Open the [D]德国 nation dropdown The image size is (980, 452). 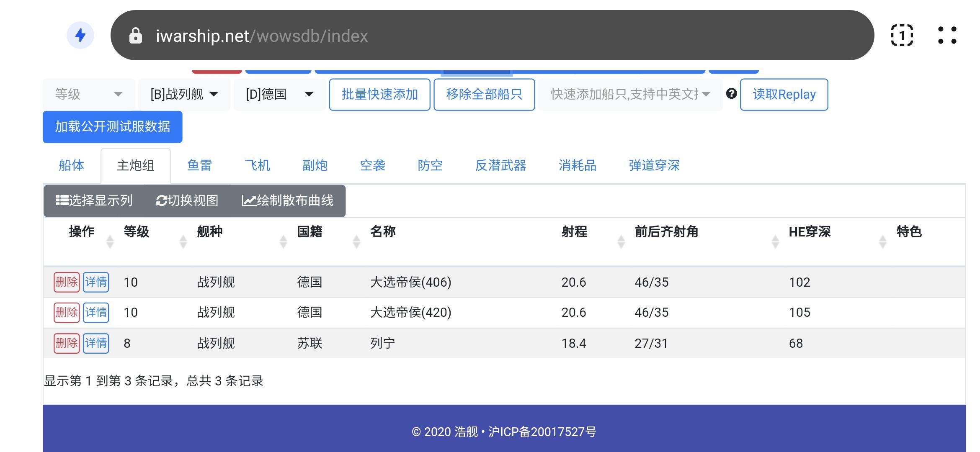point(279,95)
